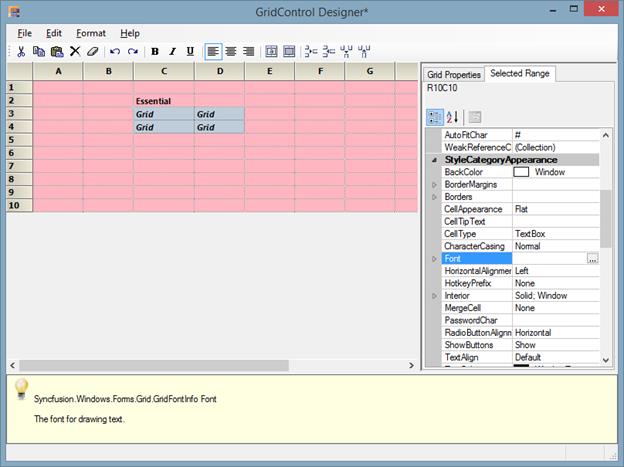Image resolution: width=624 pixels, height=467 pixels.
Task: Click the eraser Clear icon
Action: pos(93,51)
